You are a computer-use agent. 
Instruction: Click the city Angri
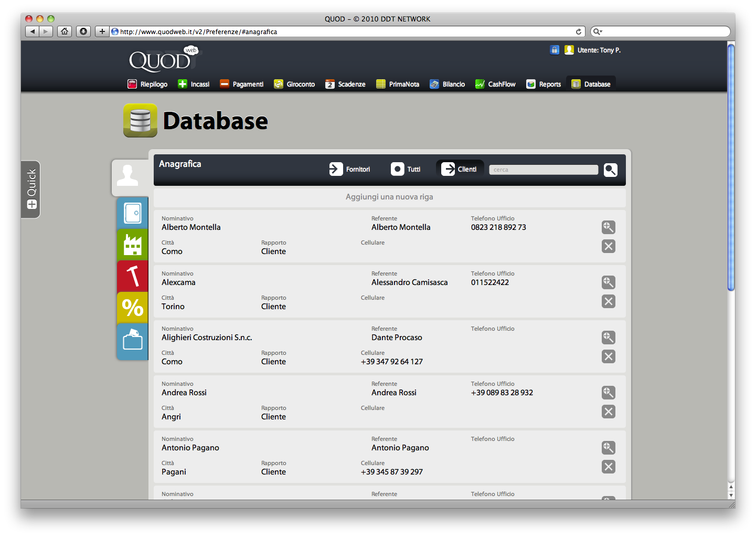171,417
